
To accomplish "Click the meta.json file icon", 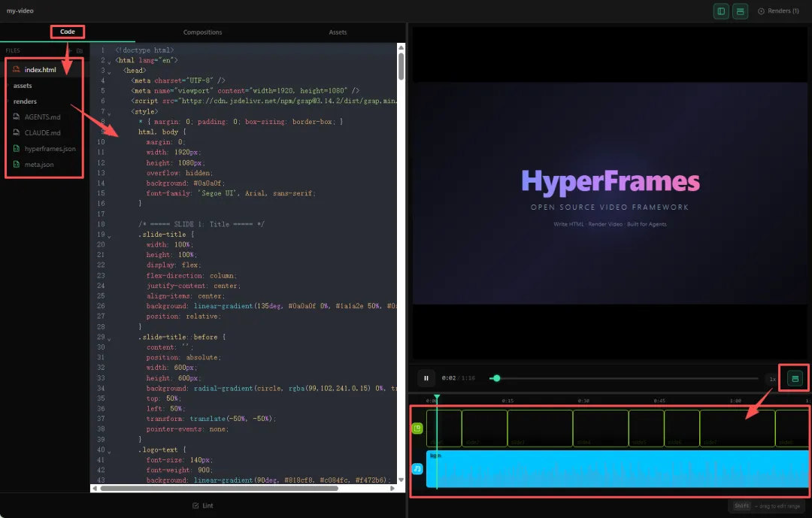I will (x=16, y=165).
